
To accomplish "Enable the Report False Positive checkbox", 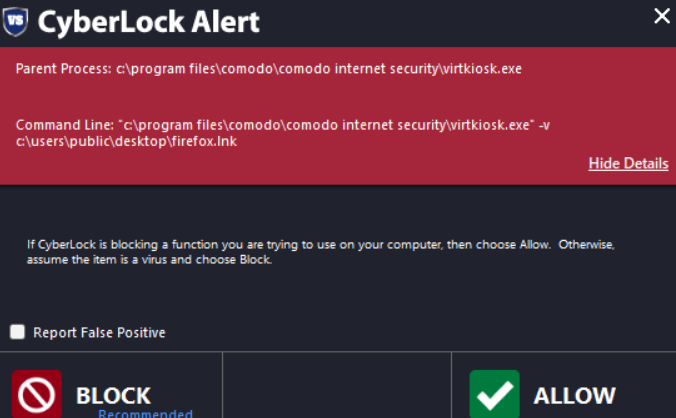I will coord(17,332).
